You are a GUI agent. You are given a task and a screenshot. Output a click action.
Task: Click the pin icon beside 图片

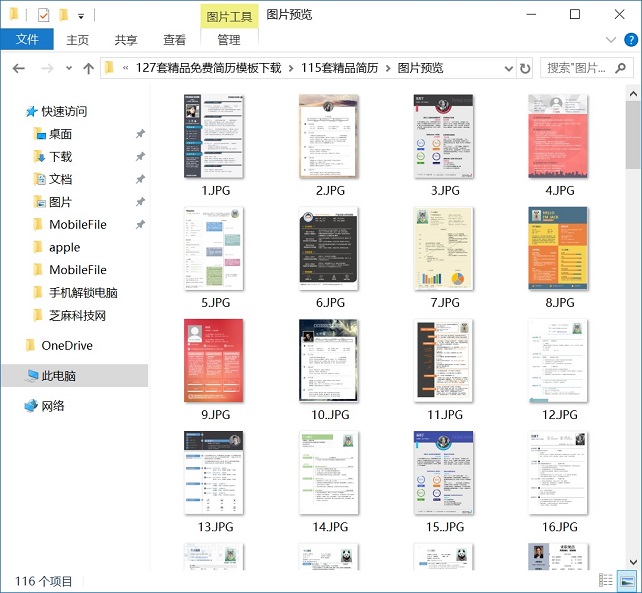pos(140,202)
